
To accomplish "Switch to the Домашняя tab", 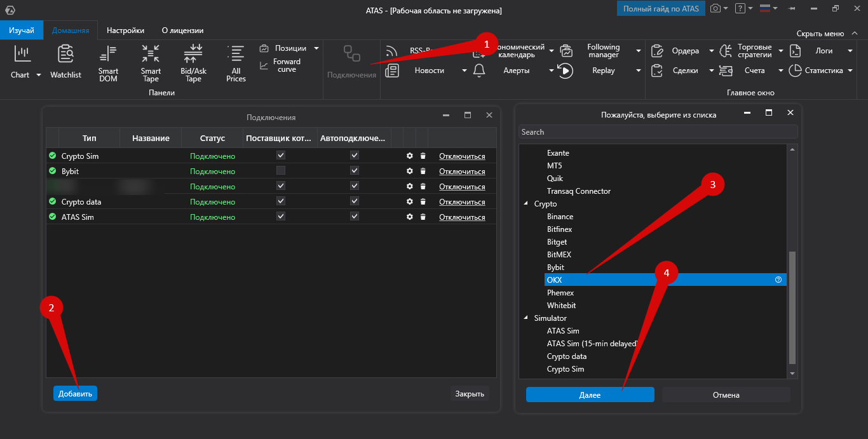I will tap(71, 30).
